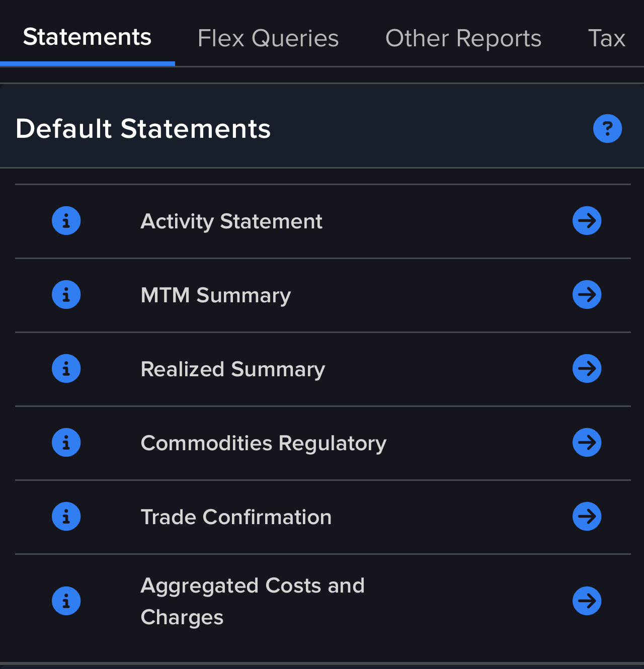Launch Realized Summary with arrow icon

point(587,369)
